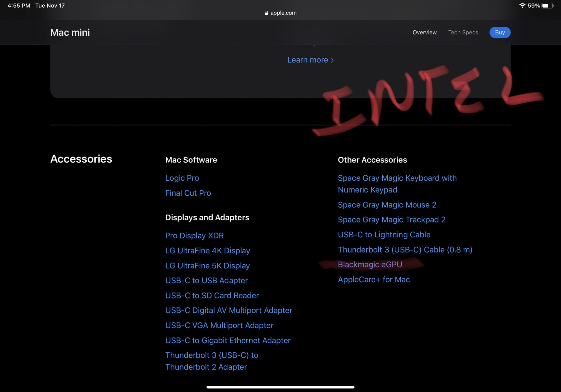Open the AppleCare+ for Mac link

point(374,279)
